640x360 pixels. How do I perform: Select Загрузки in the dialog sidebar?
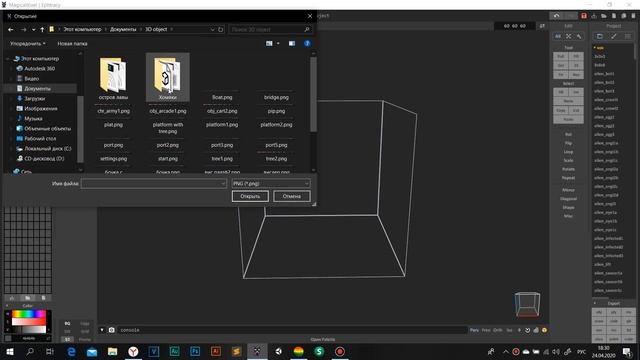[x=35, y=98]
